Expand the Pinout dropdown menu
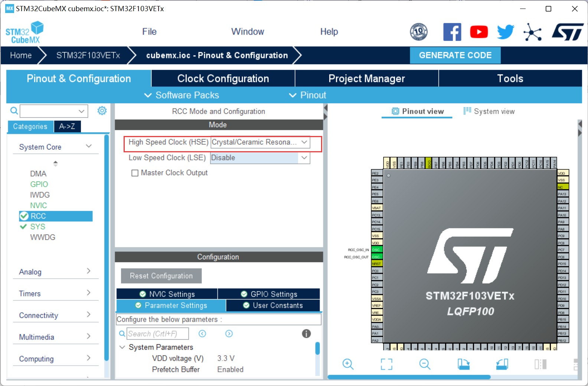 click(x=308, y=95)
